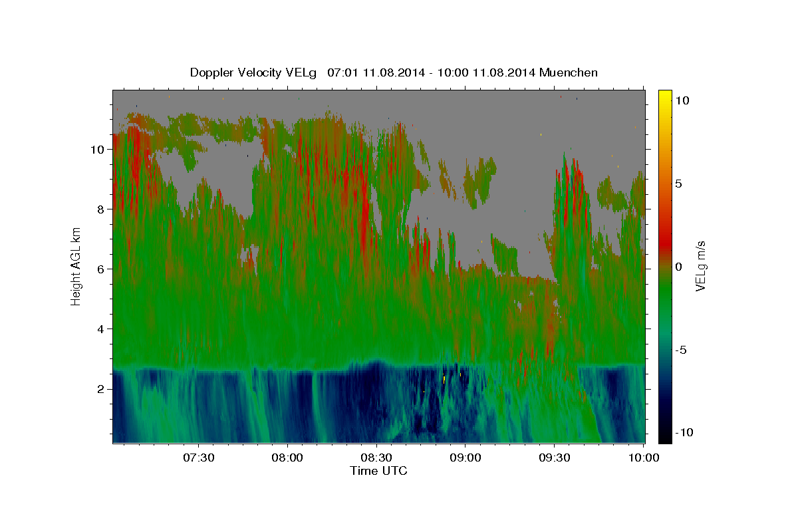Viewport: 798px width, 532px height.
Task: Click the 'Height AGL km' axis label
Action: point(76,266)
